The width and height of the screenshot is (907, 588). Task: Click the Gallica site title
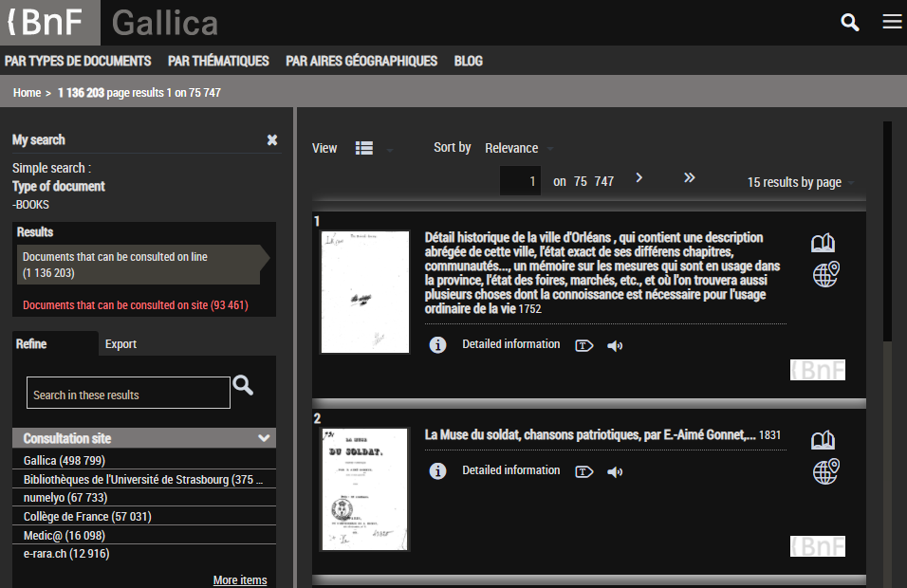pyautogui.click(x=165, y=23)
